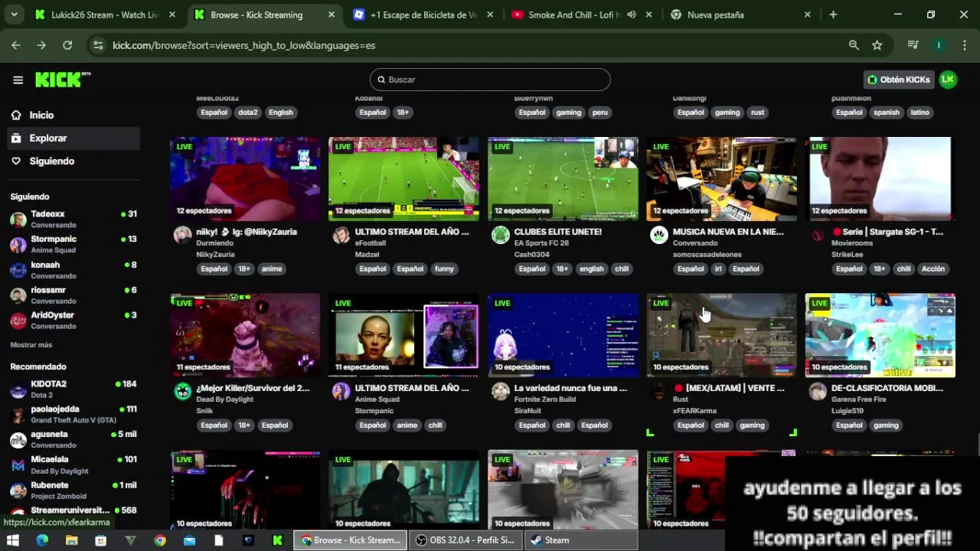Open the LK profile avatar
Image resolution: width=980 pixels, height=551 pixels.
point(948,80)
